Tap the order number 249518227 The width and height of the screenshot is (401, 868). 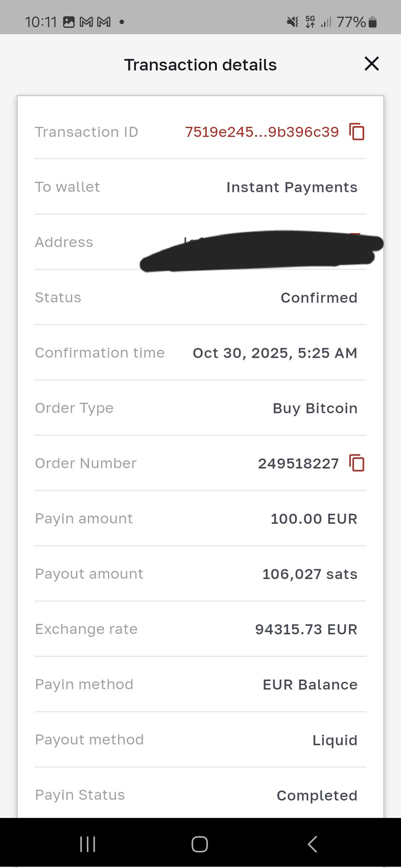[x=298, y=464]
